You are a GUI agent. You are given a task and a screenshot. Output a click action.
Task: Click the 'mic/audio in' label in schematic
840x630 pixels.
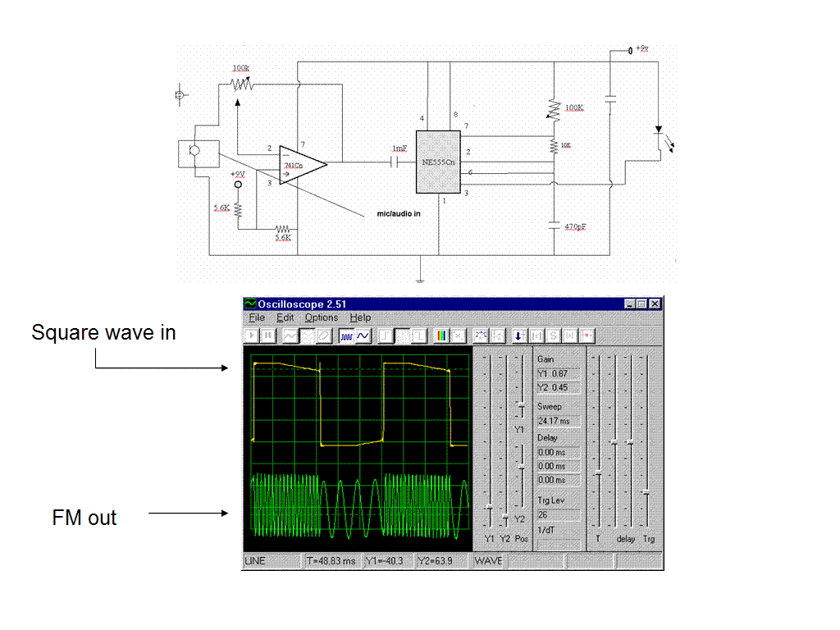tap(399, 214)
